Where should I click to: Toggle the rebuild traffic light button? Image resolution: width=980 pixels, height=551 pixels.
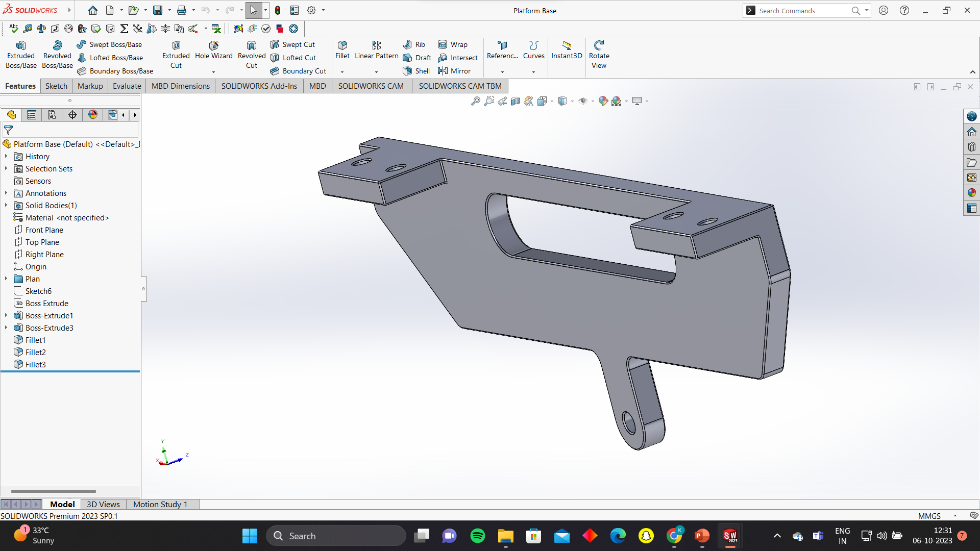pos(278,10)
